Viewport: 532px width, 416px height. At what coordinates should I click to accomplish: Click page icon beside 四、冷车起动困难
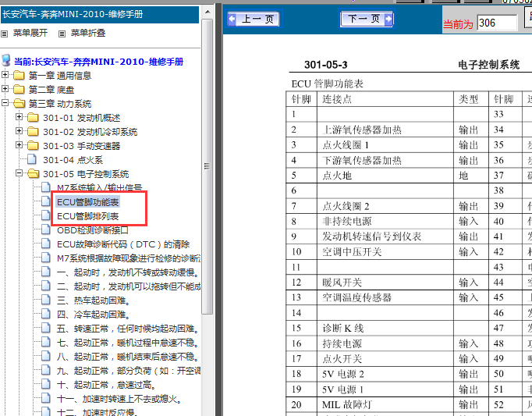click(x=46, y=314)
